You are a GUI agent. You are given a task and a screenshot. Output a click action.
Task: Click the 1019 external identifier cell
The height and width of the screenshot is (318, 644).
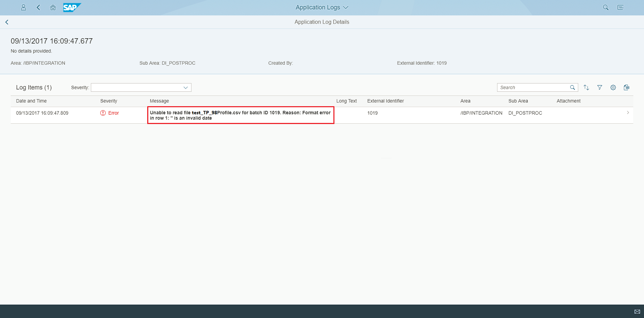(x=373, y=113)
